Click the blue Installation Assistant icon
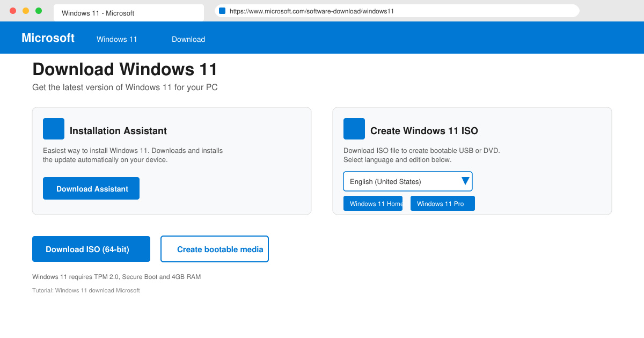Screen dimensions: 644x338 coord(54,129)
